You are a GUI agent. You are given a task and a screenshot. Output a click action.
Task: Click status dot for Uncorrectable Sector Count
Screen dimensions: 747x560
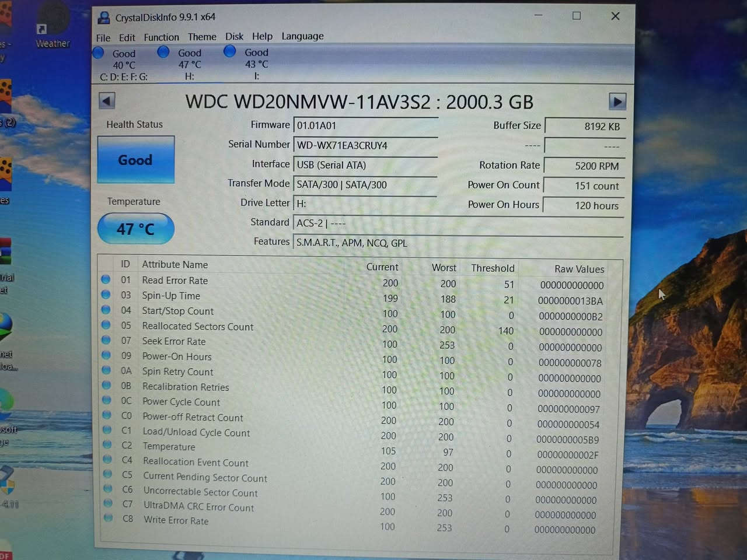[x=108, y=488]
